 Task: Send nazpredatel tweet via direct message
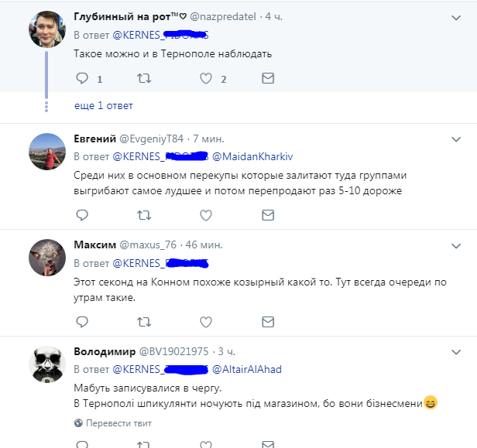[268, 79]
